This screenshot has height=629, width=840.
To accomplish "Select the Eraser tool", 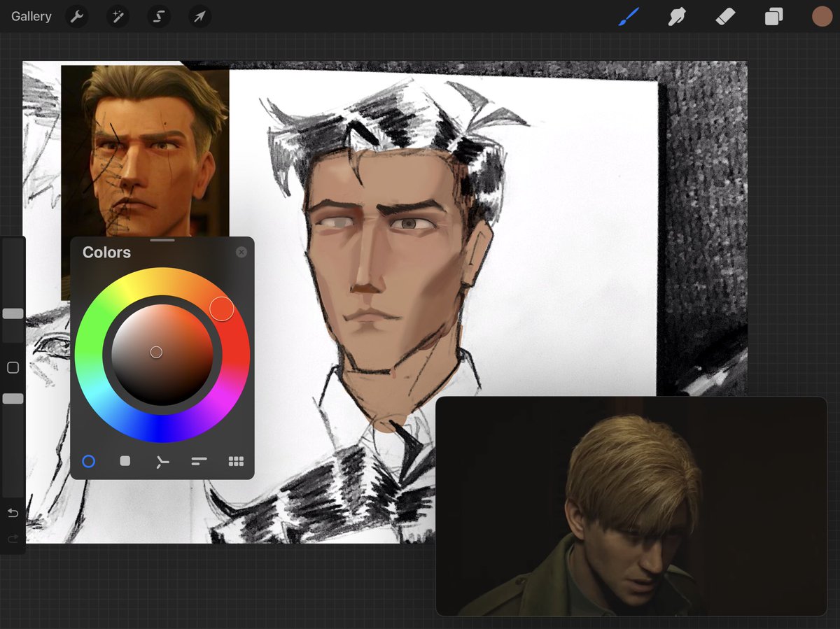I will (726, 16).
